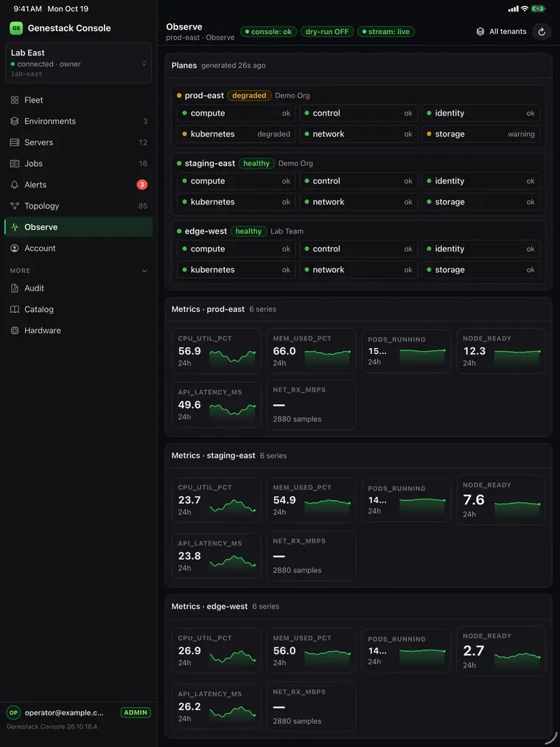Click 'Genestack Console 26.10.18.4' version text
Screen dimensions: 560x747
[x=52, y=727]
